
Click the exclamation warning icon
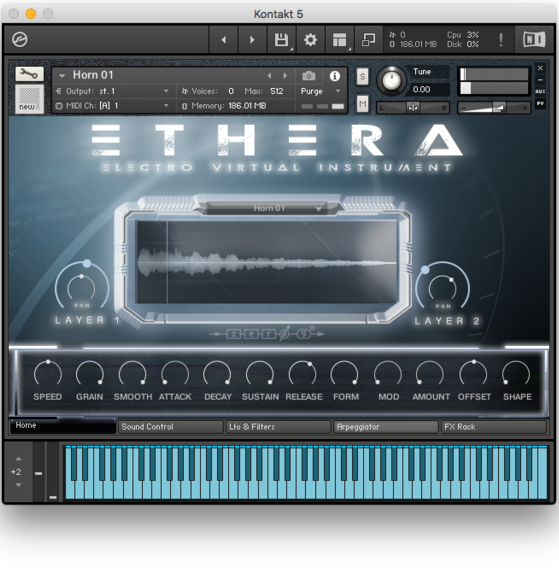click(x=501, y=39)
